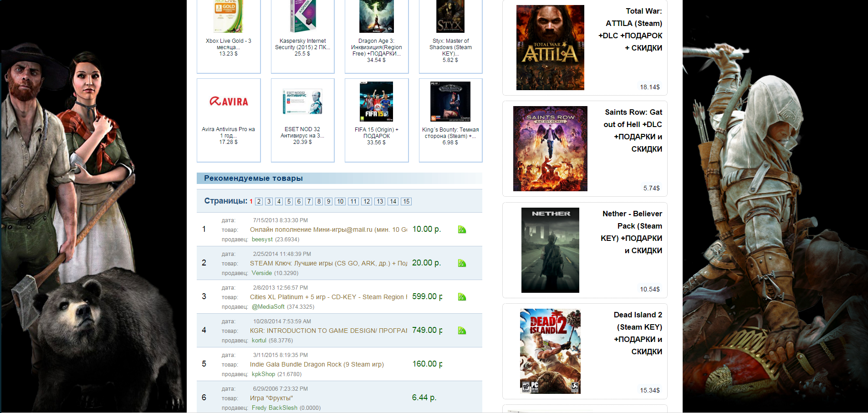
Task: Open the Cities XL Platinum product link
Action: (x=328, y=297)
